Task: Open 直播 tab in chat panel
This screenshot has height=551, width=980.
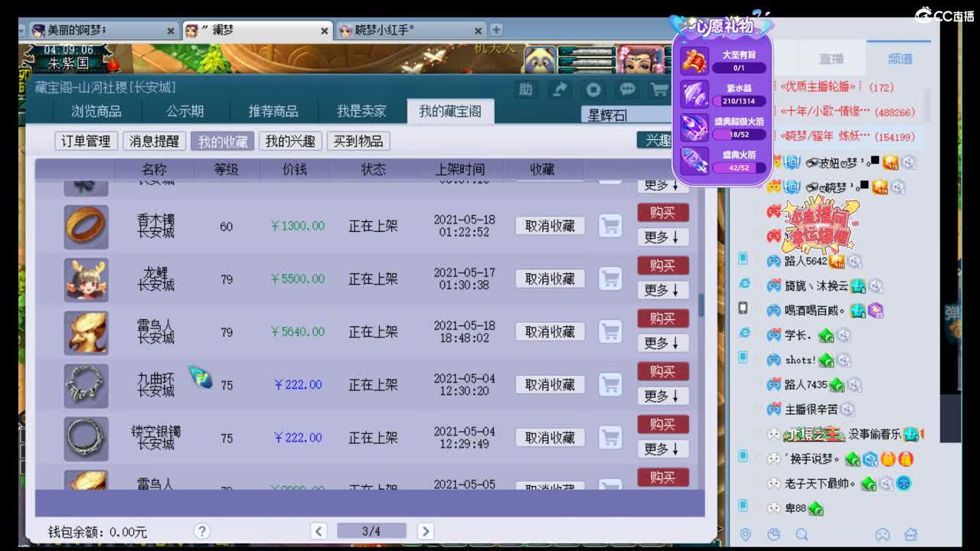Action: pos(831,59)
